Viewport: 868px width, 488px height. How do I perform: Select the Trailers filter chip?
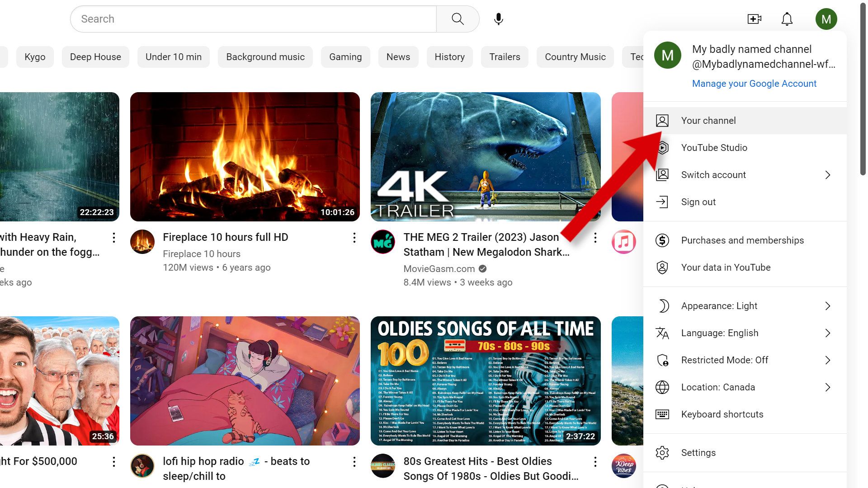(x=505, y=56)
